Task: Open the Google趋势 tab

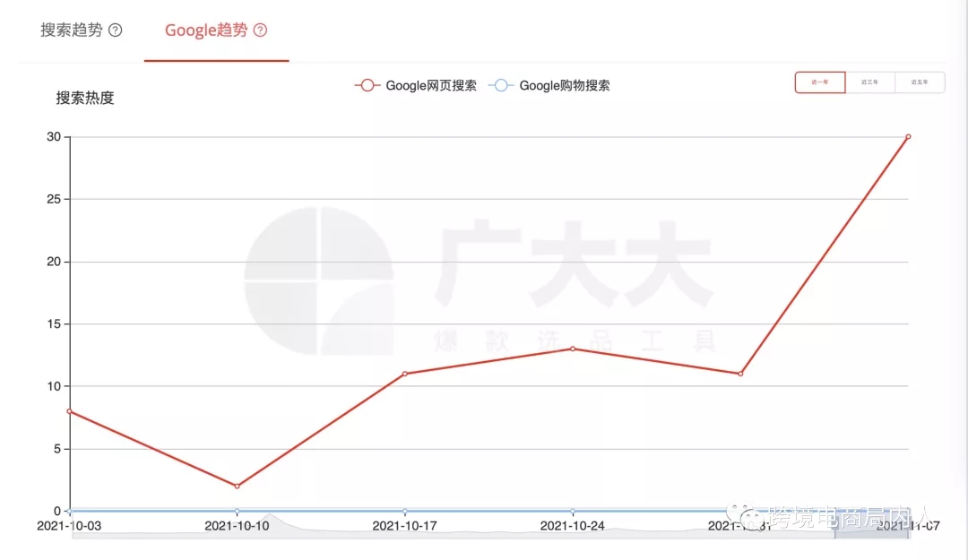Action: point(204,30)
